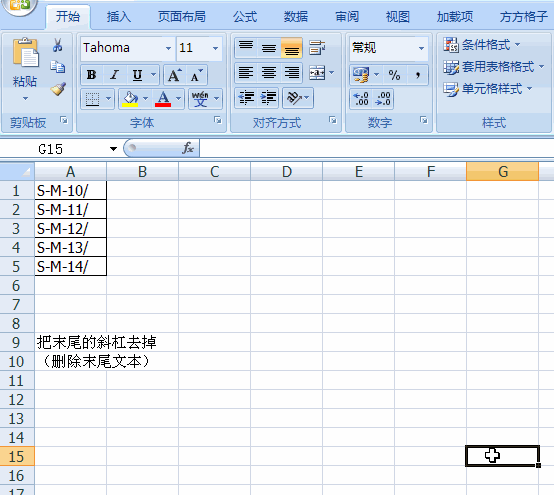Open 单元格样式 cell styles menu
This screenshot has height=495, width=554.
click(x=488, y=88)
